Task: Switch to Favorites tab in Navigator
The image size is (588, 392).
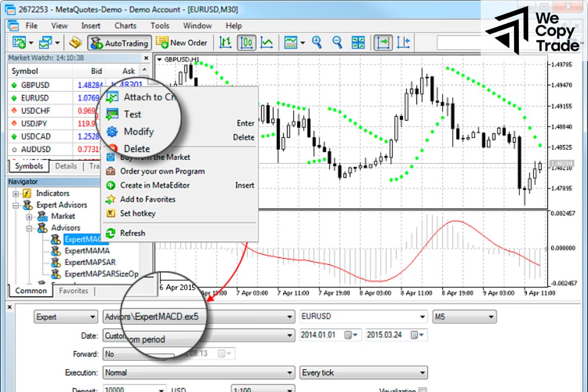Action: coord(73,291)
